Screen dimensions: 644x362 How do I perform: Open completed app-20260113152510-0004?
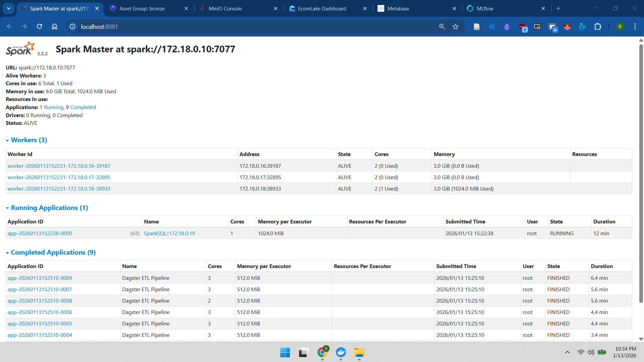pyautogui.click(x=40, y=335)
